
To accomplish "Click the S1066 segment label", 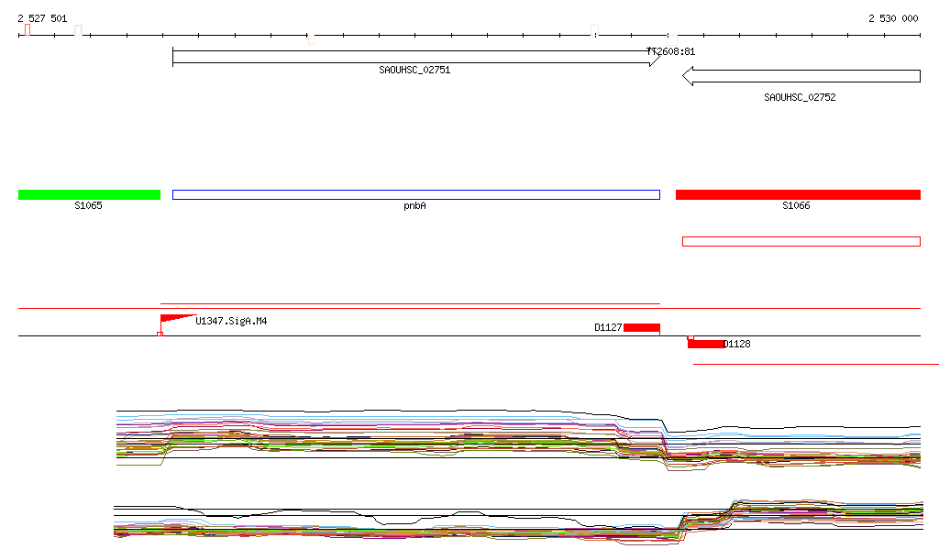I will pyautogui.click(x=796, y=206).
